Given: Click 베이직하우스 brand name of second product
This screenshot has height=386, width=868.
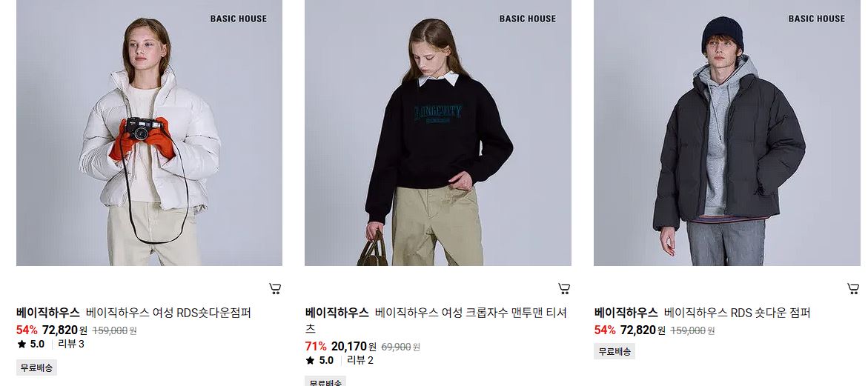Looking at the screenshot, I should click(x=337, y=313).
